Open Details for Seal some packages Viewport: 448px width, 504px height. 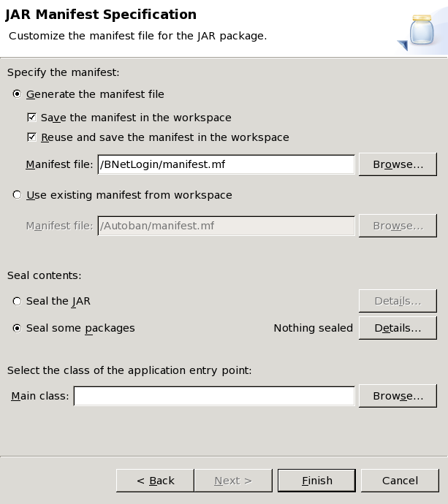[x=398, y=328]
